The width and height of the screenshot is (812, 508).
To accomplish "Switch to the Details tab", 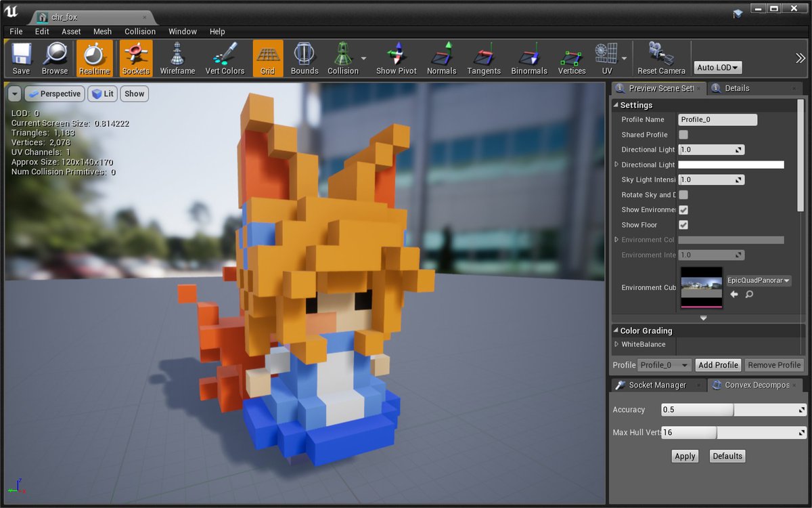I will [x=737, y=88].
